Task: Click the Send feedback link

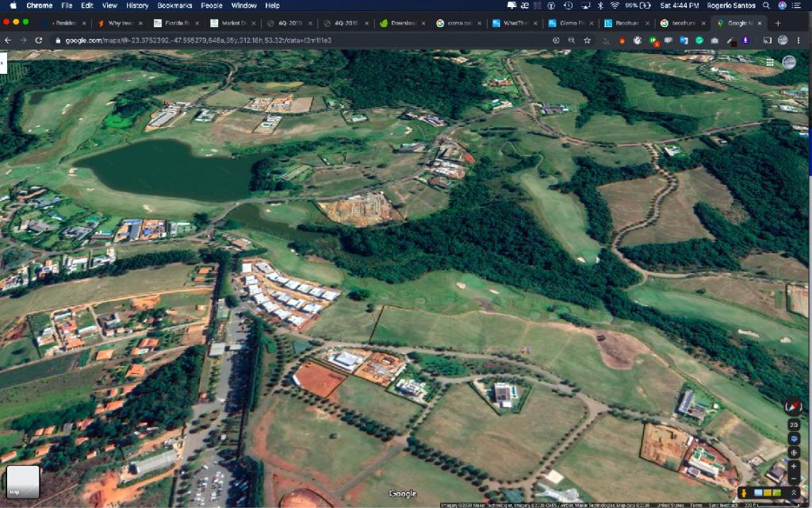Action: [723, 505]
